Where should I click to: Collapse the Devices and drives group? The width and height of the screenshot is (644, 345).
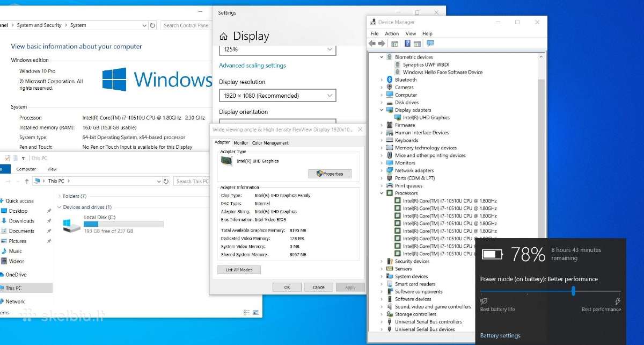click(x=60, y=207)
